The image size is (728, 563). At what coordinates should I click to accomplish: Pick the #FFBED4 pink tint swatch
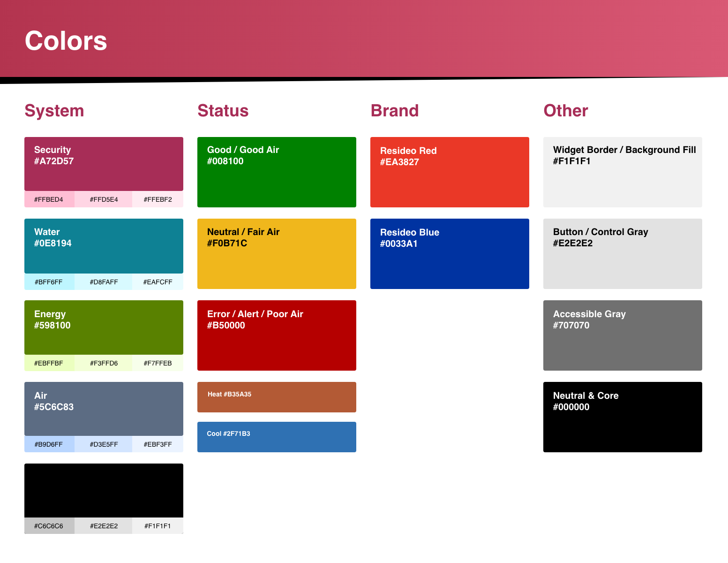pos(49,199)
